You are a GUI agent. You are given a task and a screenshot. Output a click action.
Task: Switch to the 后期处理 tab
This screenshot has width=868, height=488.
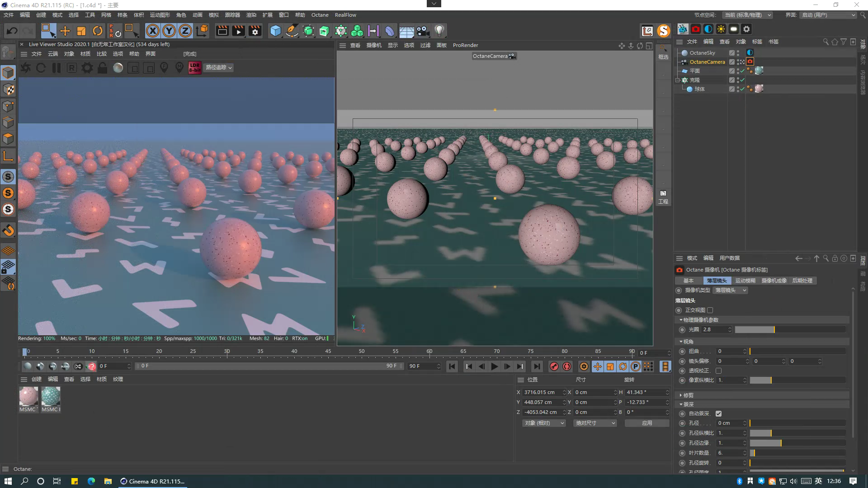point(802,281)
